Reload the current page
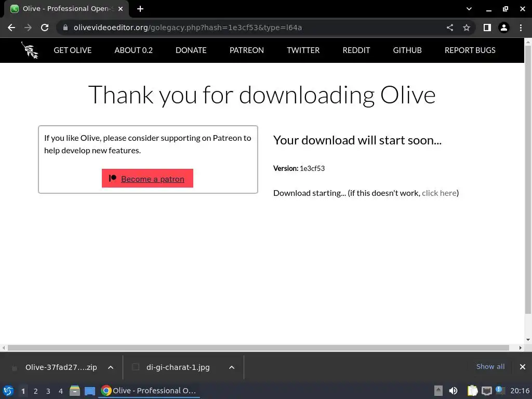Viewport: 532px width, 399px height. point(45,28)
